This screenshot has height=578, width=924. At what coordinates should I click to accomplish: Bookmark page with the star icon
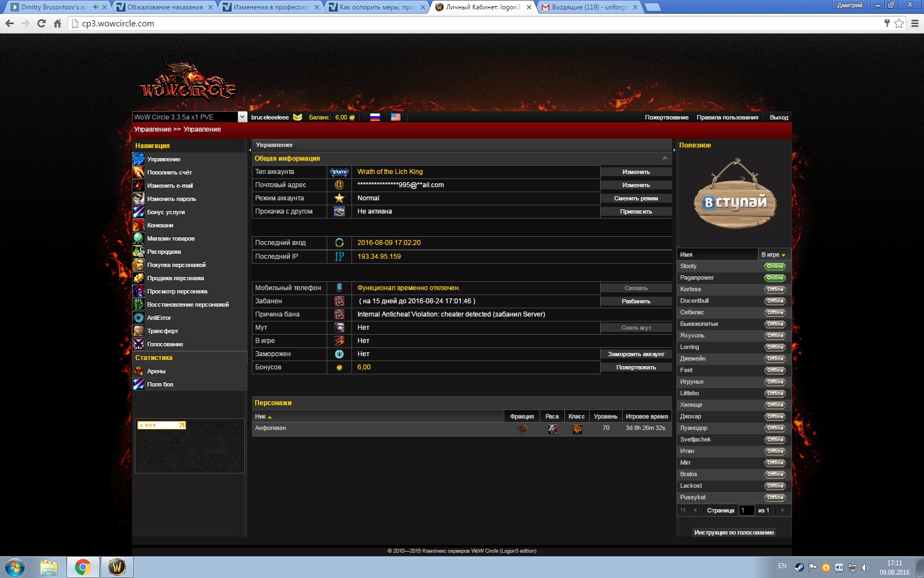[x=899, y=23]
